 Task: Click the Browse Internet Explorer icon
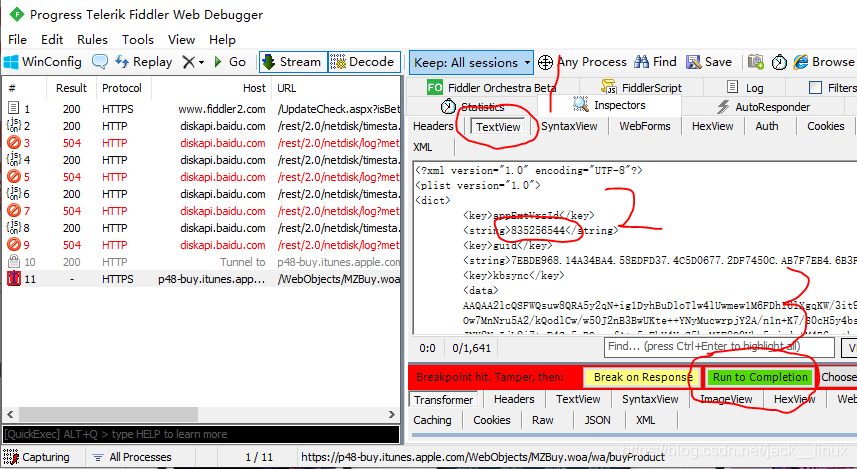tap(801, 62)
